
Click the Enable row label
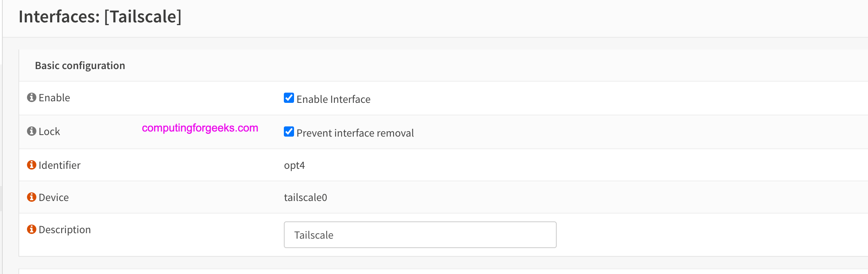tap(54, 98)
